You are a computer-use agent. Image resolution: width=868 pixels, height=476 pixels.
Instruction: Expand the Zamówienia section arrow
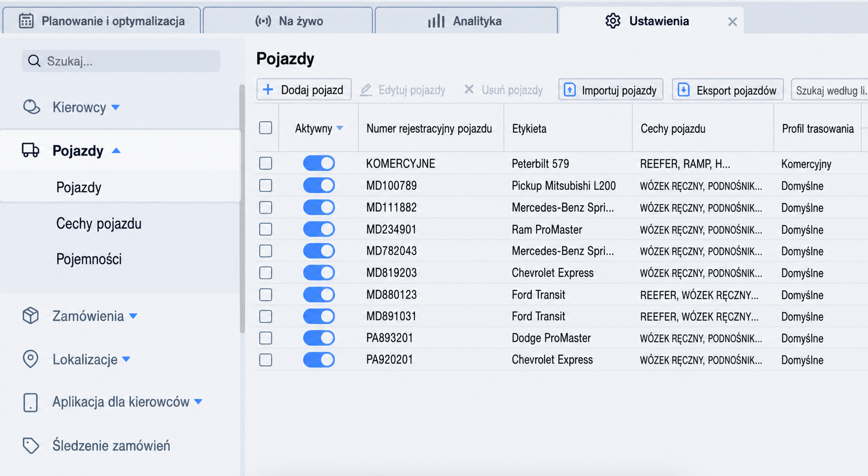point(133,316)
